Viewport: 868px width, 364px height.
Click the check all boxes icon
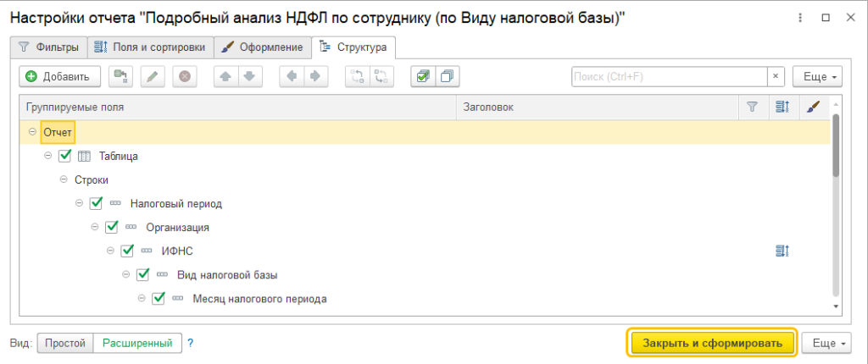[x=423, y=77]
